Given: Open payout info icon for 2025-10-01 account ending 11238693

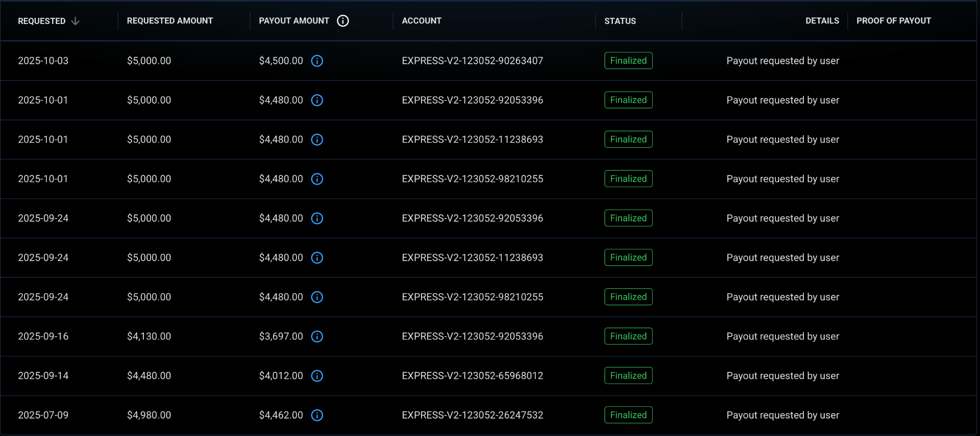Looking at the screenshot, I should [x=317, y=140].
